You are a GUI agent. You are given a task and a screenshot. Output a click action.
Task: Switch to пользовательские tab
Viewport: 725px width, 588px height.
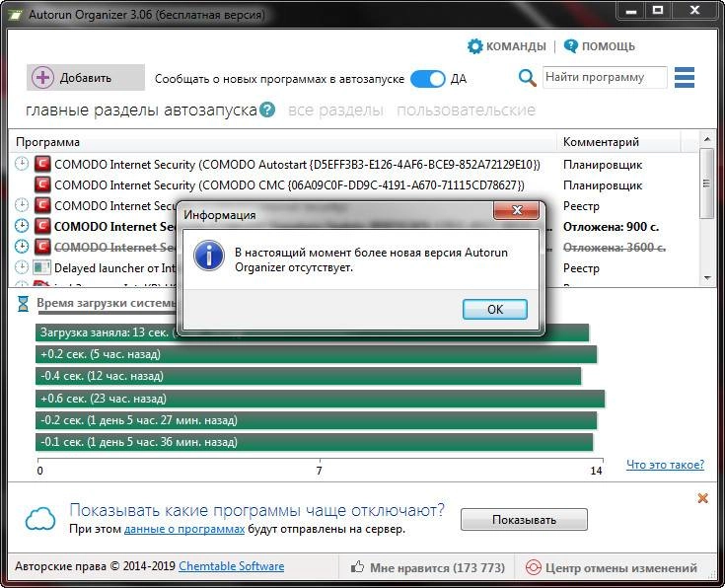point(466,110)
